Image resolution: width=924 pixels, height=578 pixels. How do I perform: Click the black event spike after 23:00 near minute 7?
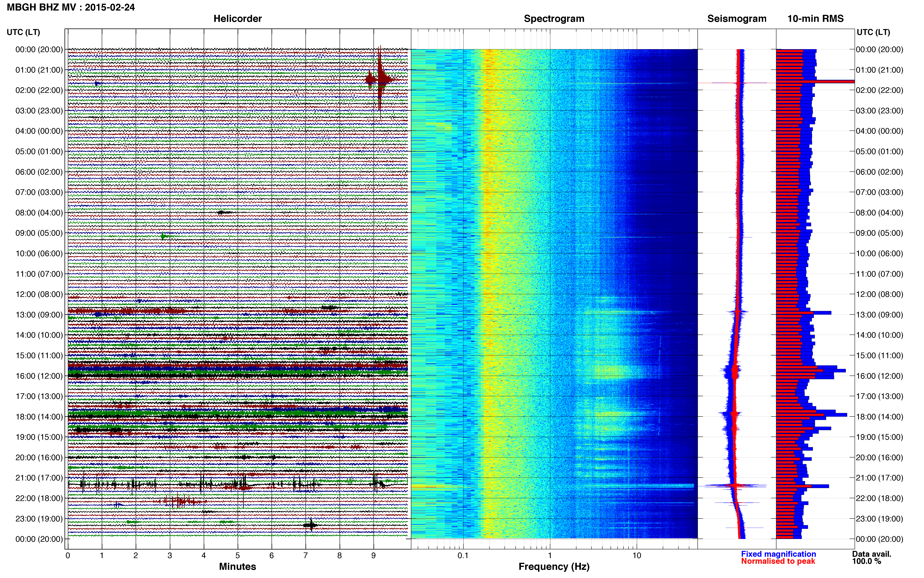(x=311, y=525)
